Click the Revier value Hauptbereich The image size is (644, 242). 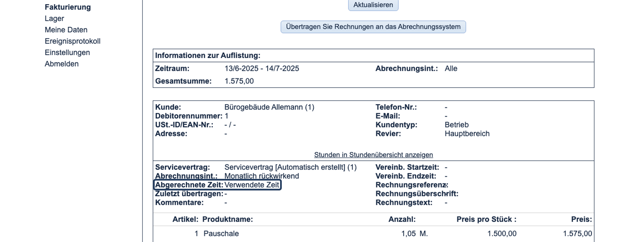click(466, 133)
